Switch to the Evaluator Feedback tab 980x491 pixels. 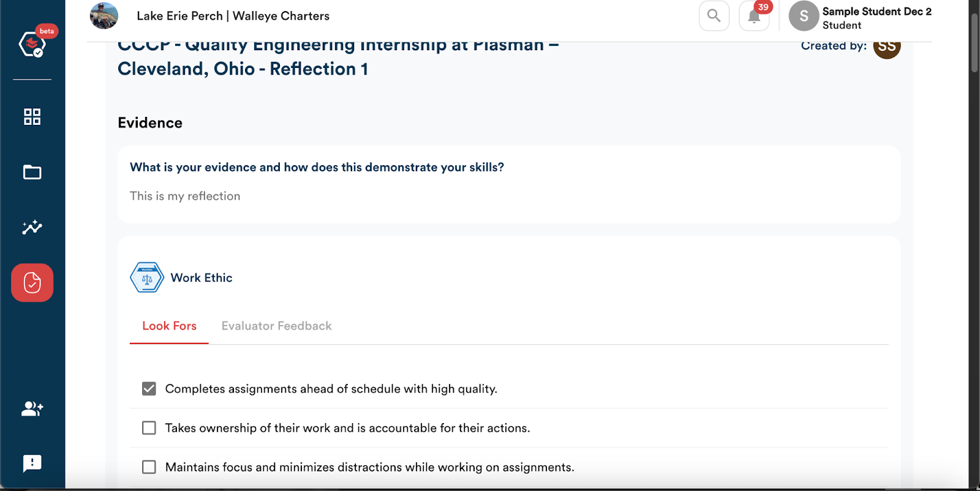(276, 326)
